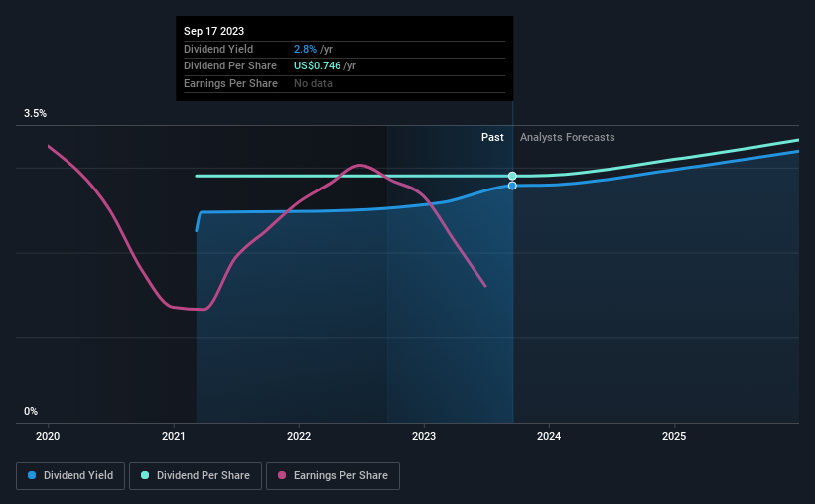The width and height of the screenshot is (815, 504).
Task: Click the 2023 x-axis label
Action: 424,436
